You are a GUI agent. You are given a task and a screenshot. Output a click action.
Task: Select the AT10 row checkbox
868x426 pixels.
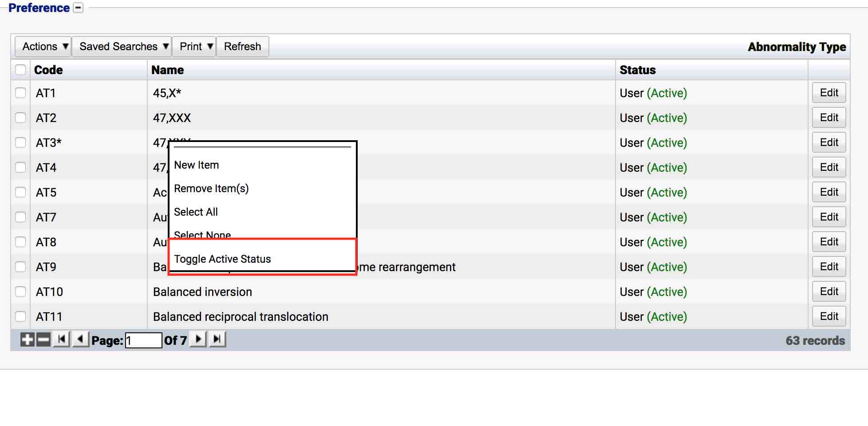click(20, 292)
